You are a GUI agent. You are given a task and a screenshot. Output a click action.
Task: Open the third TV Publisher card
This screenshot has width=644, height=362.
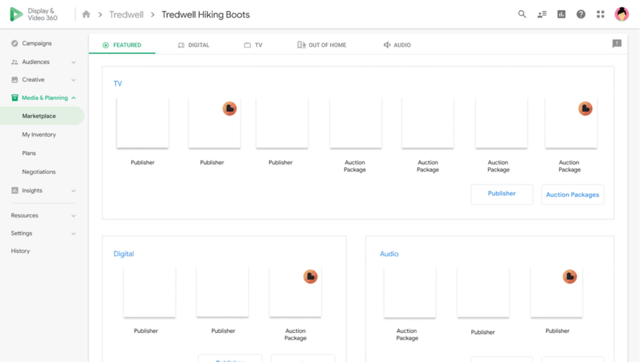pyautogui.click(x=282, y=123)
